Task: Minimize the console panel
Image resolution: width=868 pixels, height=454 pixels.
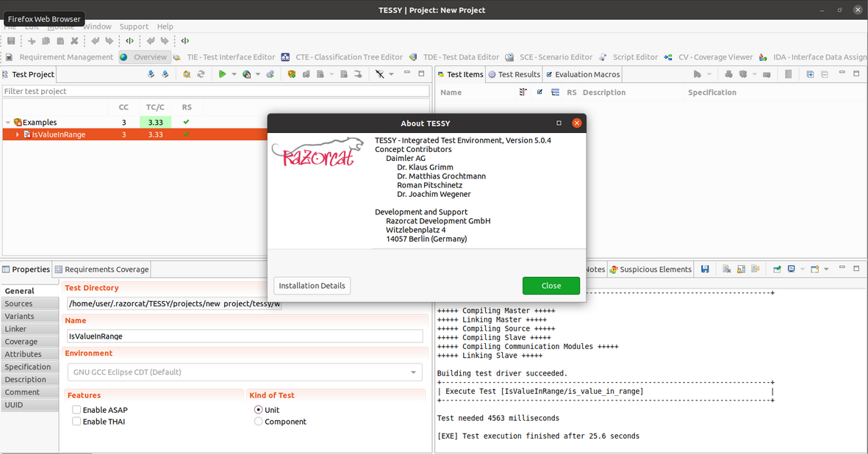Action: pyautogui.click(x=842, y=268)
